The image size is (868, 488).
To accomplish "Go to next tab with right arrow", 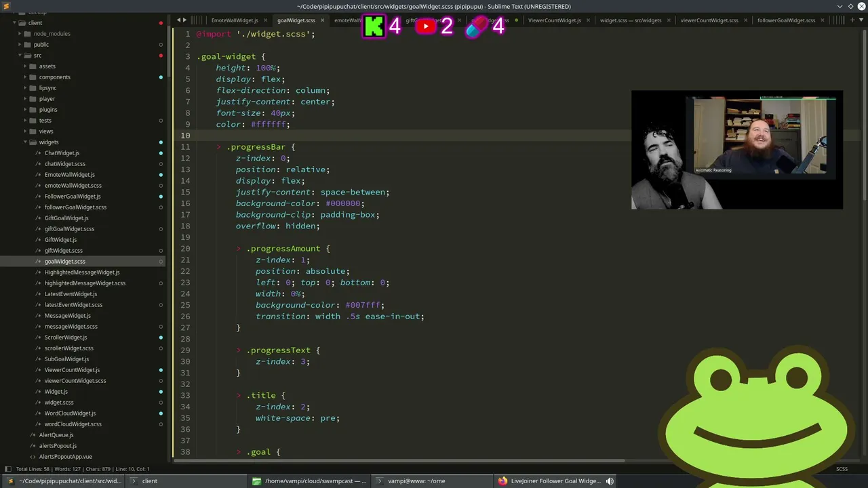I will (x=185, y=20).
